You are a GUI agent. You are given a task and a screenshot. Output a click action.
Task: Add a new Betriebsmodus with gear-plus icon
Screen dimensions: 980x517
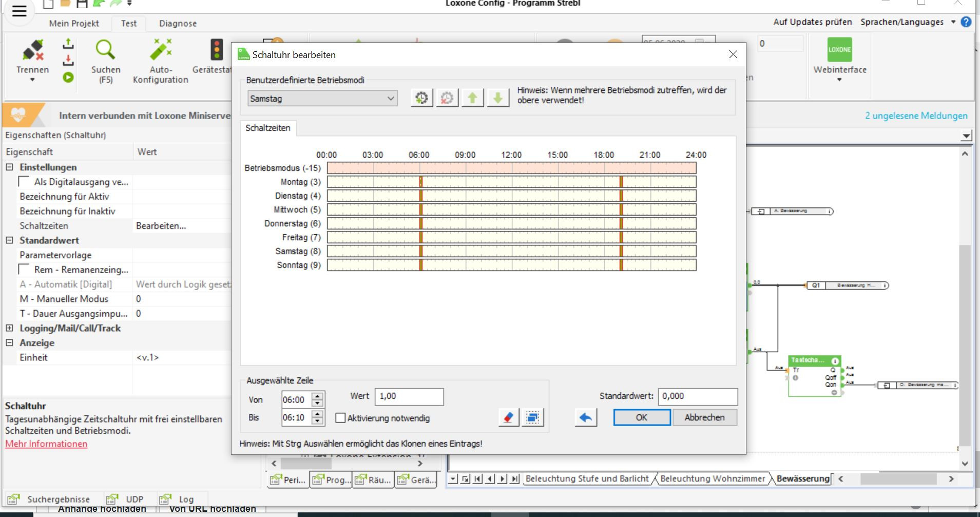tap(421, 98)
